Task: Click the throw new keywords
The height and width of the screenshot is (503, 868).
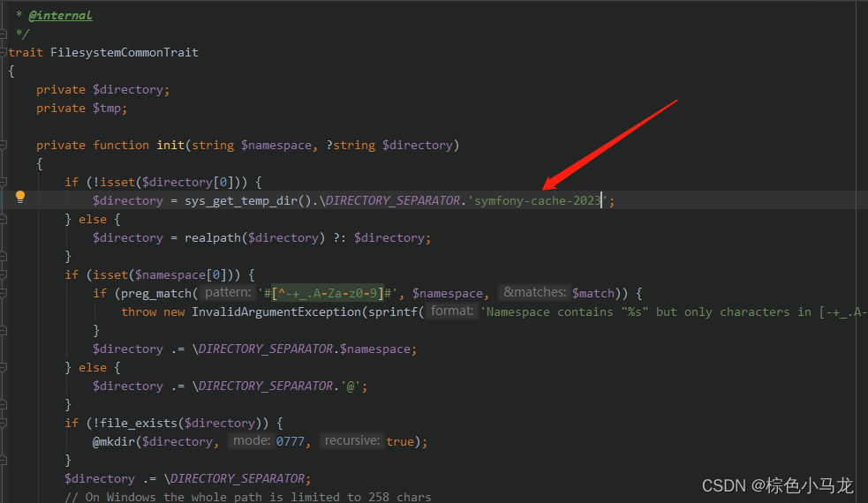Action: point(153,312)
